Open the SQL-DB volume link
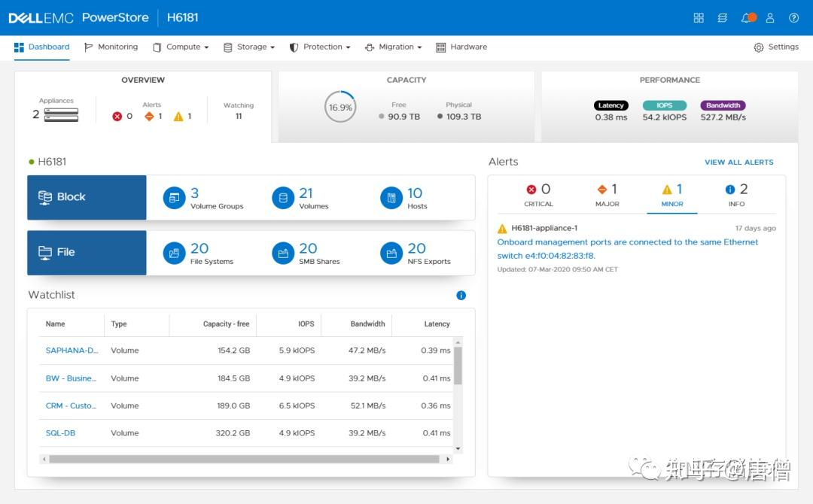This screenshot has height=504, width=813. pos(60,433)
